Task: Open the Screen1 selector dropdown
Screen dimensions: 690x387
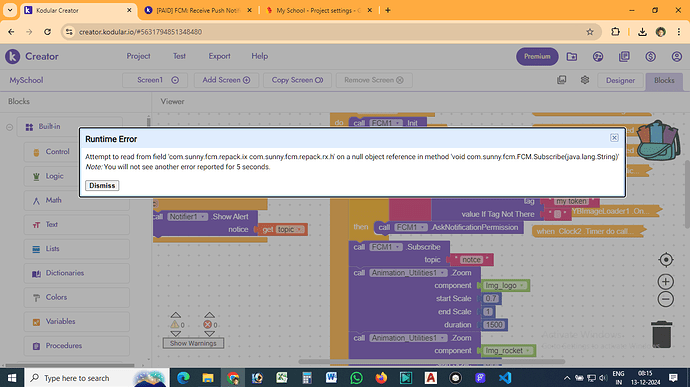Action: [x=155, y=80]
